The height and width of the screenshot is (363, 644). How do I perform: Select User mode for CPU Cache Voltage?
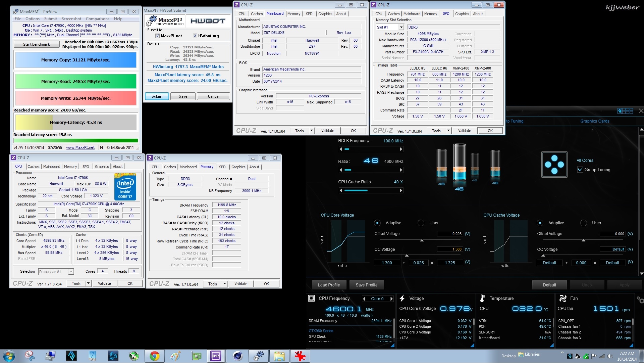[584, 223]
